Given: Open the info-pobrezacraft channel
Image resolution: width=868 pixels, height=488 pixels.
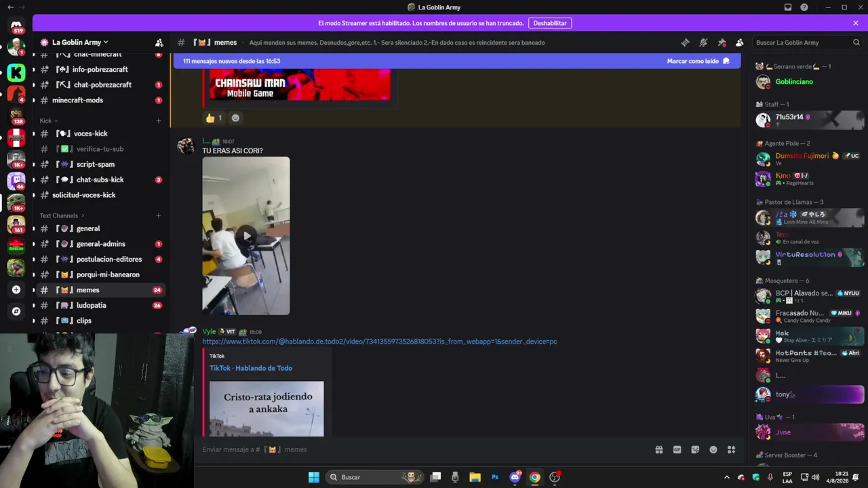Looking at the screenshot, I should [x=100, y=69].
